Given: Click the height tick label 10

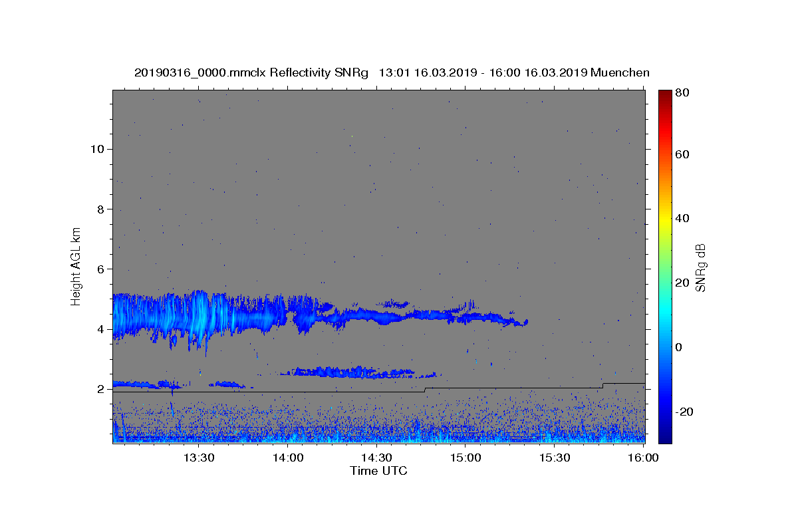Looking at the screenshot, I should (96, 149).
